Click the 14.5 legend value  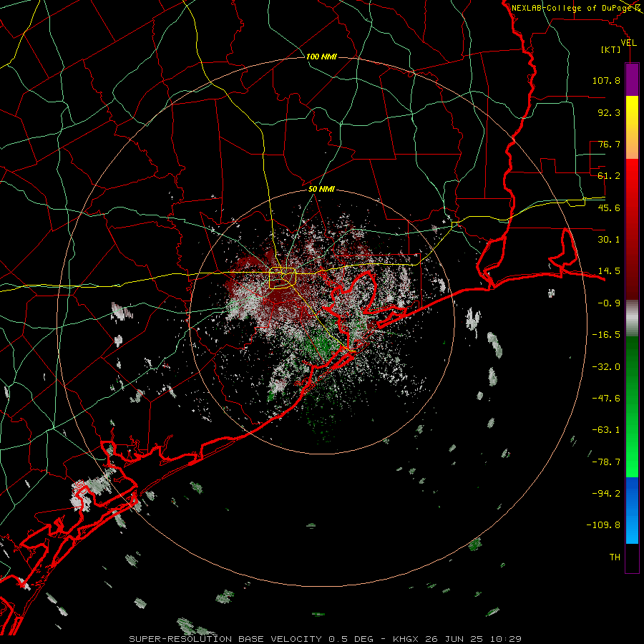(609, 271)
